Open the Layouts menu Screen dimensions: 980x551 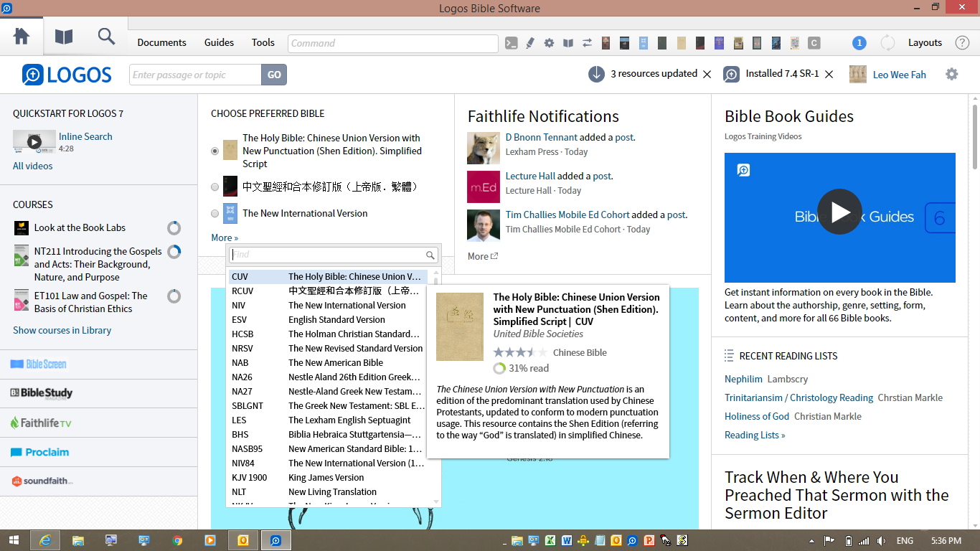pos(925,43)
